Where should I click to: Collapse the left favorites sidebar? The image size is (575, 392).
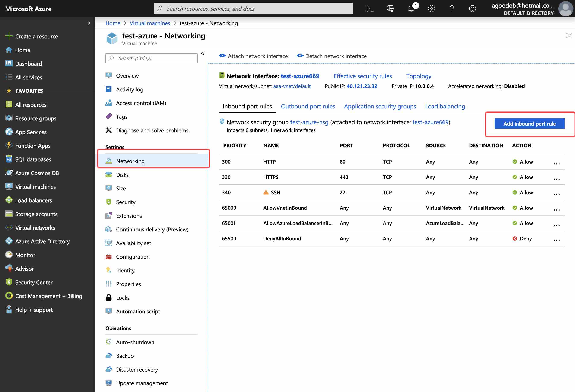pos(89,23)
